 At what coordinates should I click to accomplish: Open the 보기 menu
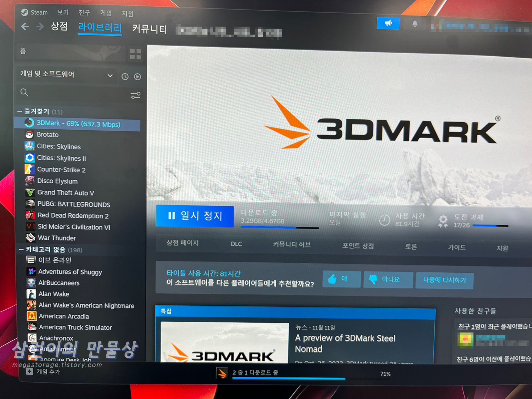click(63, 12)
